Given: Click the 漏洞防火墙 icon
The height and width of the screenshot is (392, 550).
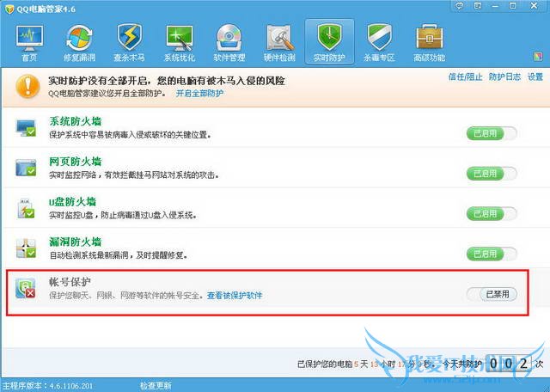Looking at the screenshot, I should coord(26,248).
